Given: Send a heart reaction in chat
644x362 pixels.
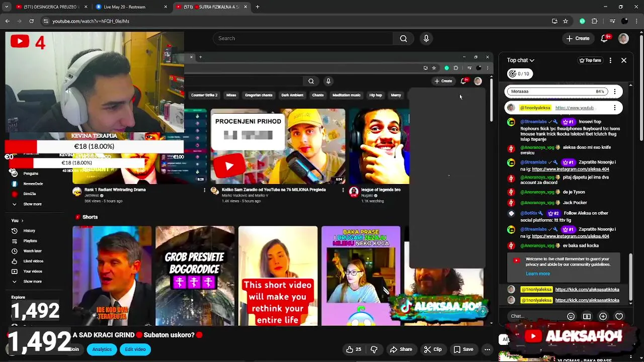Looking at the screenshot, I should 619,316.
